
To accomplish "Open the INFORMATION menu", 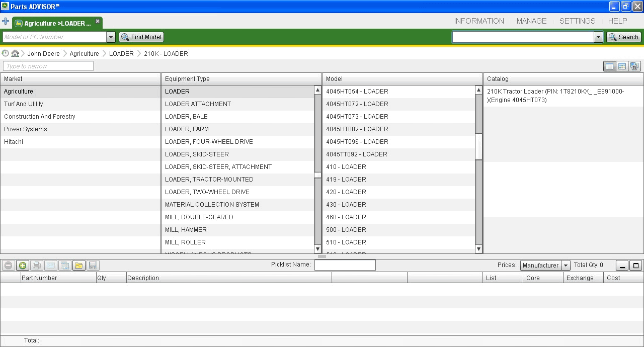I will (x=478, y=21).
